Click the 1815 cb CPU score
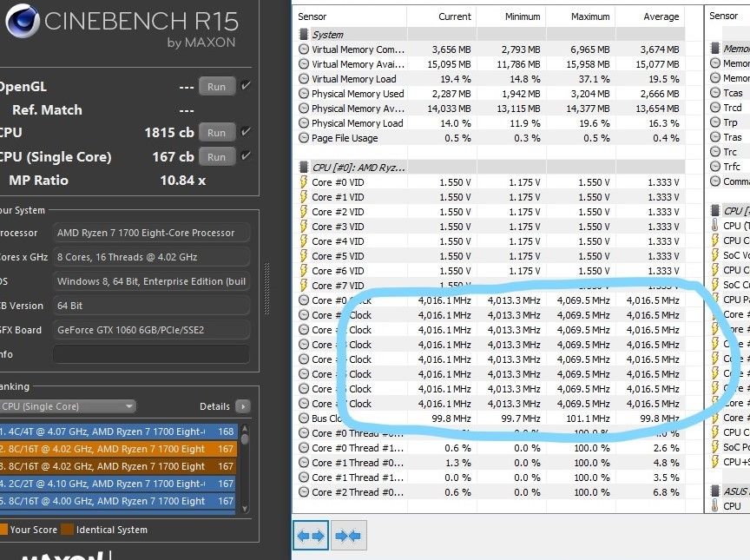This screenshot has width=750, height=560. 169,133
